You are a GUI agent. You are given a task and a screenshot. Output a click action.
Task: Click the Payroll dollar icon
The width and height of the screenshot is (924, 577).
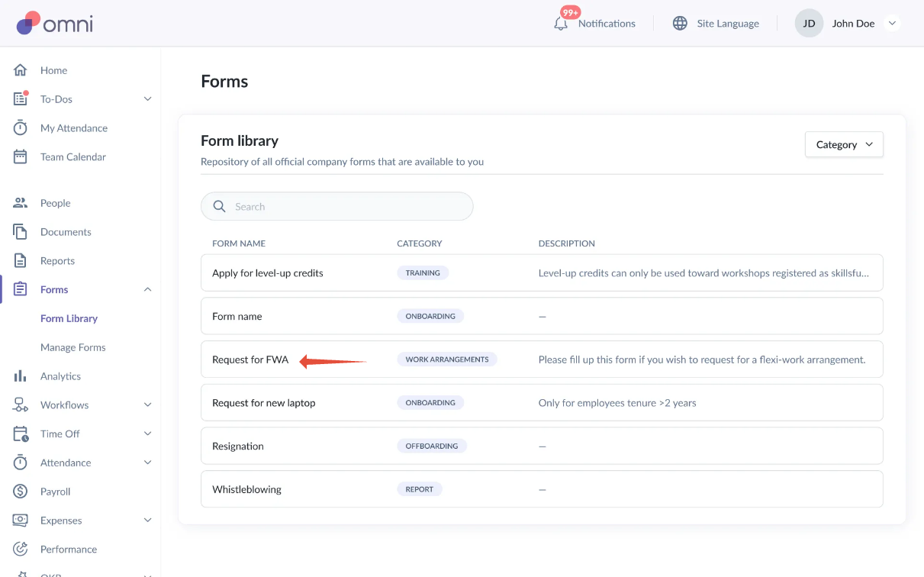[21, 492]
